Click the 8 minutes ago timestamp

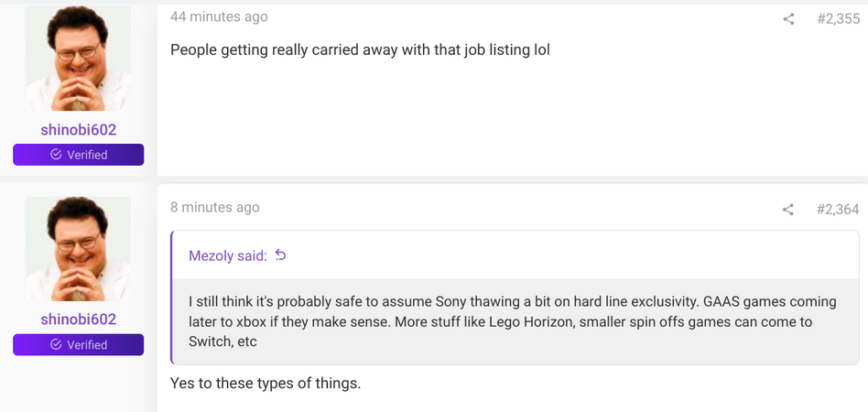pyautogui.click(x=215, y=207)
